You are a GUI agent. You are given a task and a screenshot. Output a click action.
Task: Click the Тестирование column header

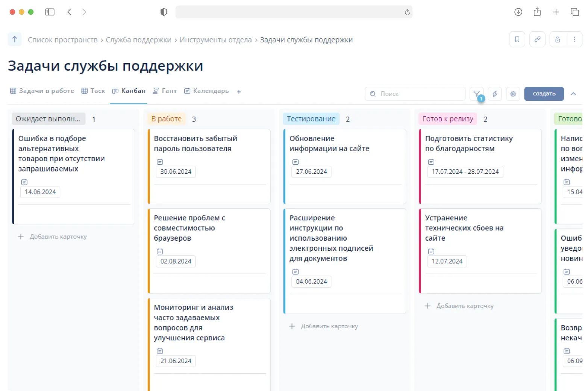point(311,119)
